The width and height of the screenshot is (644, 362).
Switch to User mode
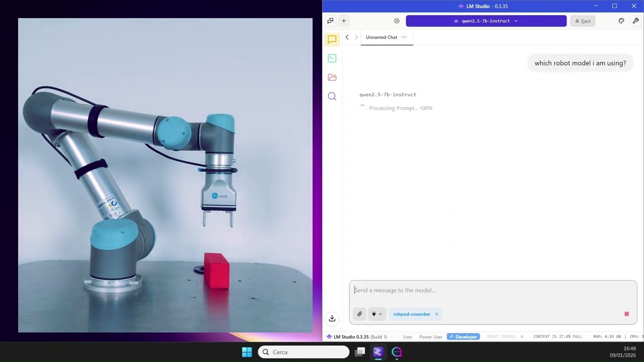[x=408, y=337]
